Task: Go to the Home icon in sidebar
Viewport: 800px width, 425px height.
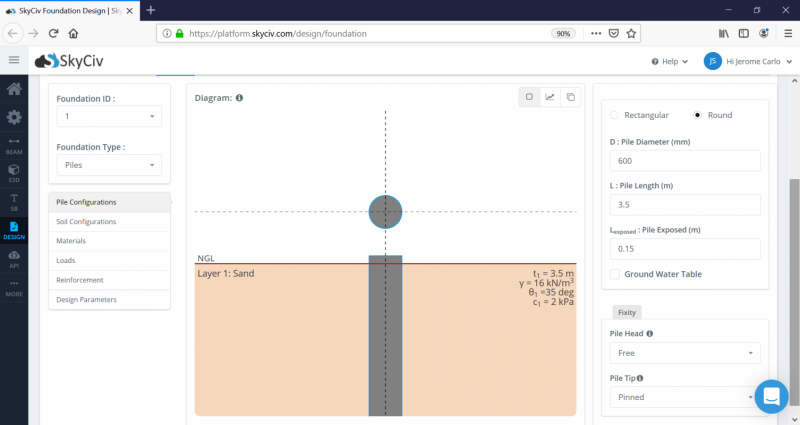Action: 14,89
